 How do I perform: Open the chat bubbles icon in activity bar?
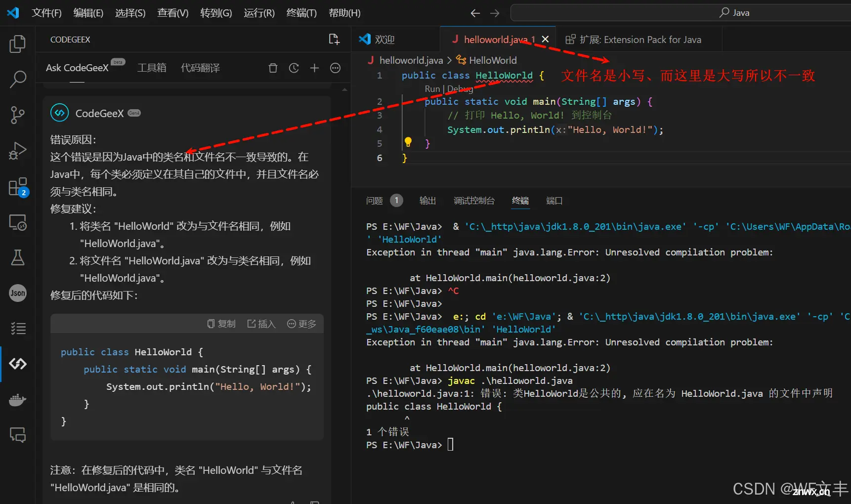click(18, 435)
